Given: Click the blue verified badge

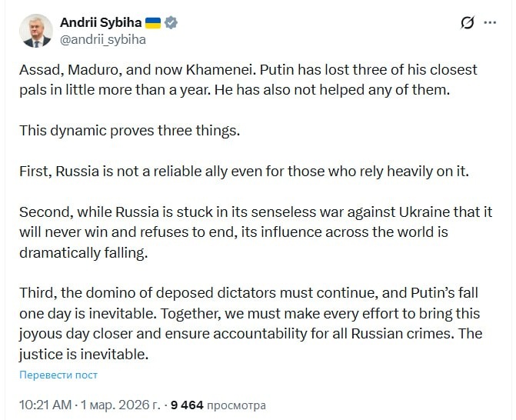Looking at the screenshot, I should coord(171,22).
